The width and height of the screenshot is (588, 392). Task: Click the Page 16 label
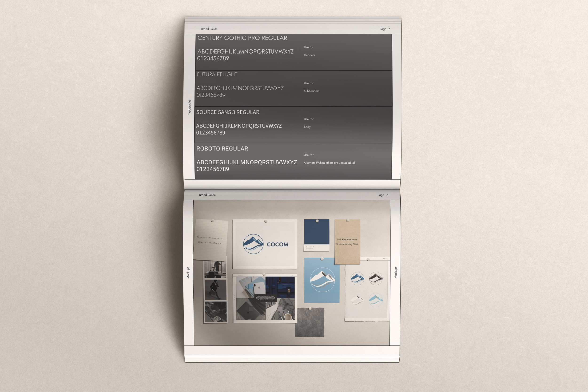[382, 195]
